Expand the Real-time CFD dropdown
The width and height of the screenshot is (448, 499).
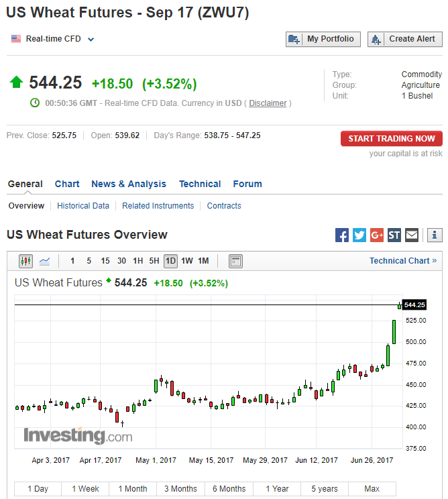[91, 40]
